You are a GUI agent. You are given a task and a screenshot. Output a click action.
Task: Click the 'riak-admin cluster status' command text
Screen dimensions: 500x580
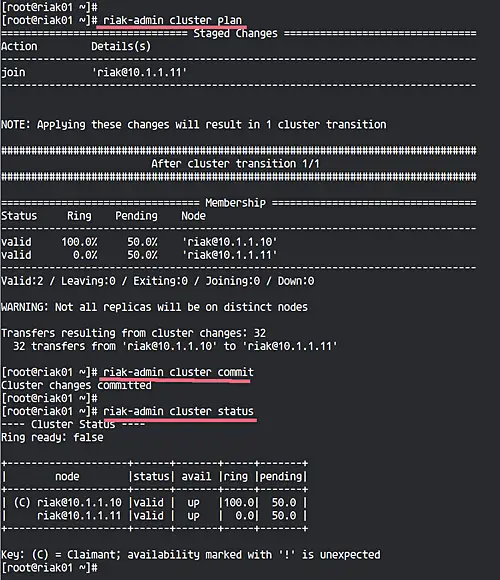[178, 411]
